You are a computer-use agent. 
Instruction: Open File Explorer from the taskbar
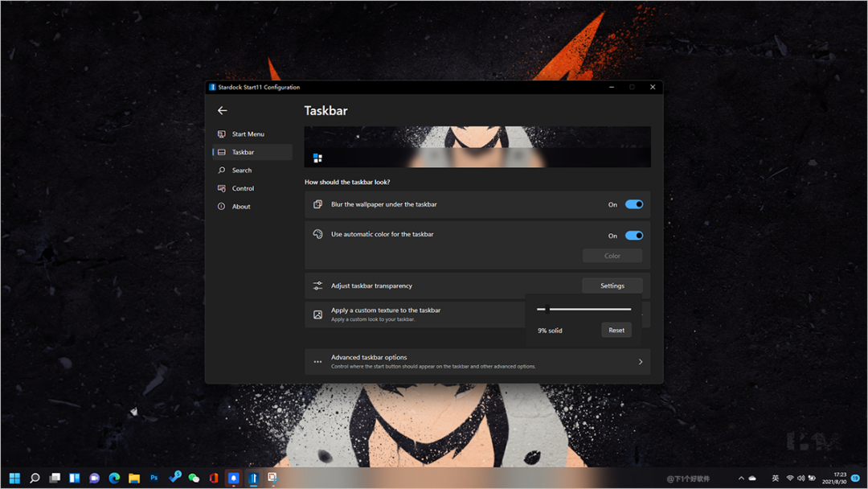(134, 478)
